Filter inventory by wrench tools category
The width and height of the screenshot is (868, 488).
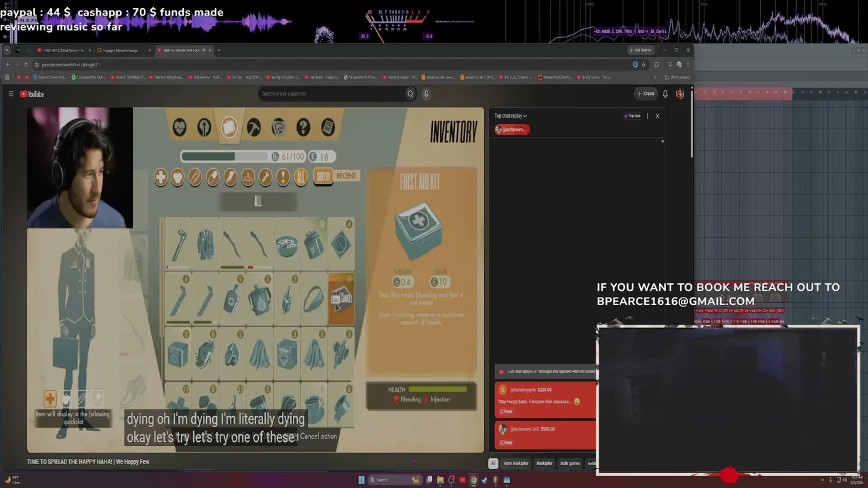pos(266,178)
